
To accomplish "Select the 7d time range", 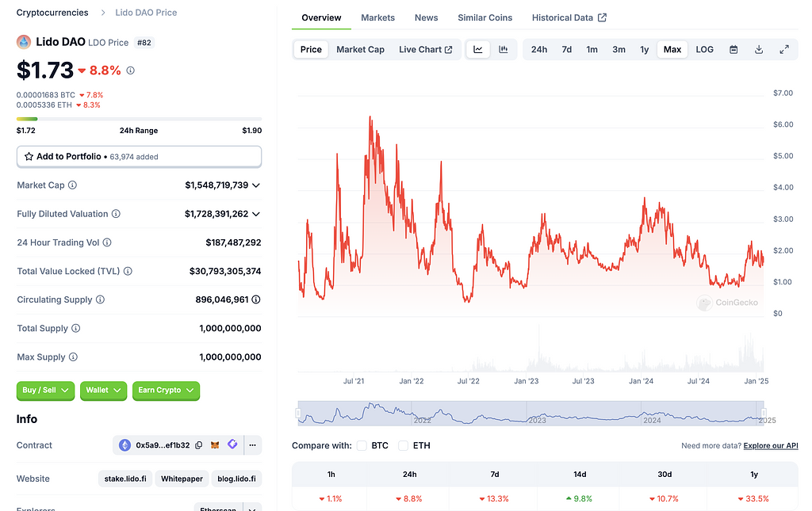I will point(566,49).
